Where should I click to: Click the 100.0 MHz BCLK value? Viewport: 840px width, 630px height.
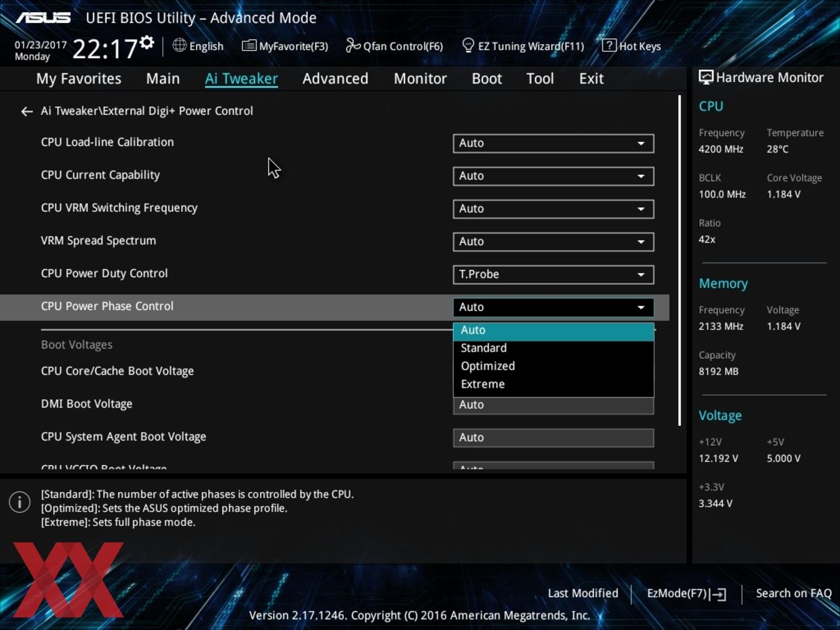(722, 195)
